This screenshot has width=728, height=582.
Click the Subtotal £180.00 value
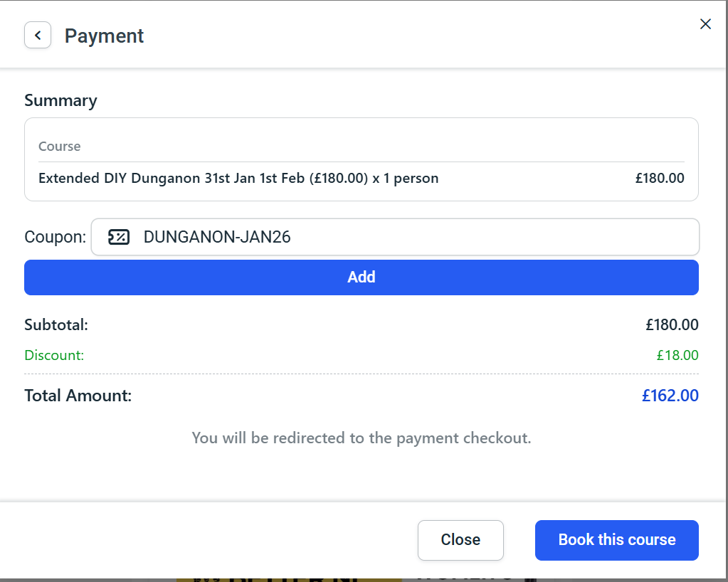[672, 325]
